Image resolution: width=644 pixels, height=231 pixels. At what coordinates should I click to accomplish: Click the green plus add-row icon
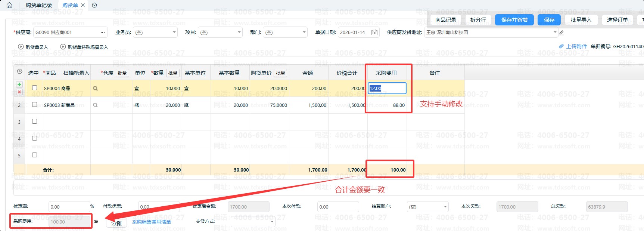point(19,84)
